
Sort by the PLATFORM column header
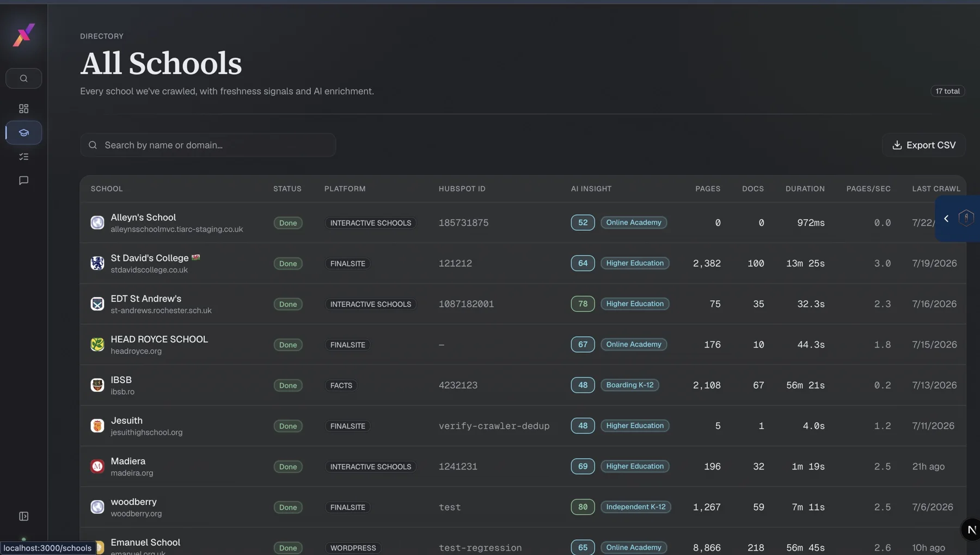click(x=345, y=189)
